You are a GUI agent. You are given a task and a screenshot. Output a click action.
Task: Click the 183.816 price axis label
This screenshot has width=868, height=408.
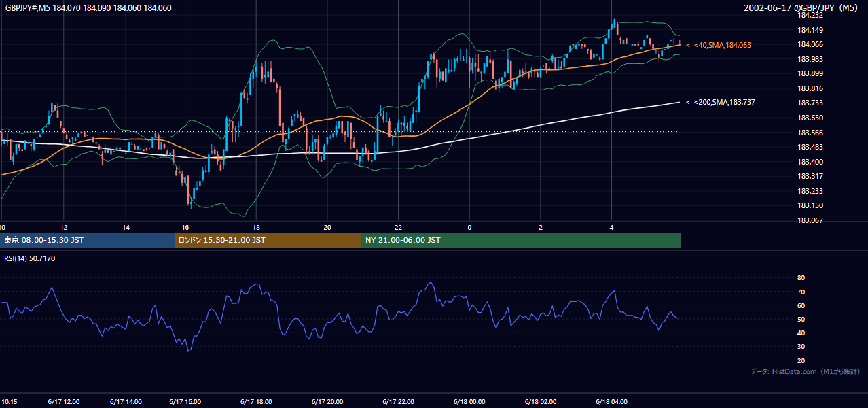pyautogui.click(x=810, y=88)
